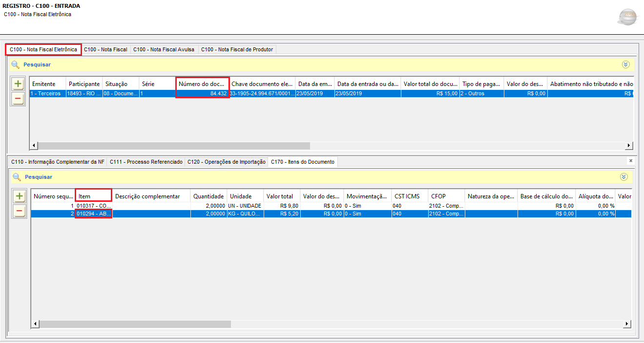This screenshot has width=644, height=343.
Task: Sort by Chave documento eletrônico column header
Action: (262, 84)
